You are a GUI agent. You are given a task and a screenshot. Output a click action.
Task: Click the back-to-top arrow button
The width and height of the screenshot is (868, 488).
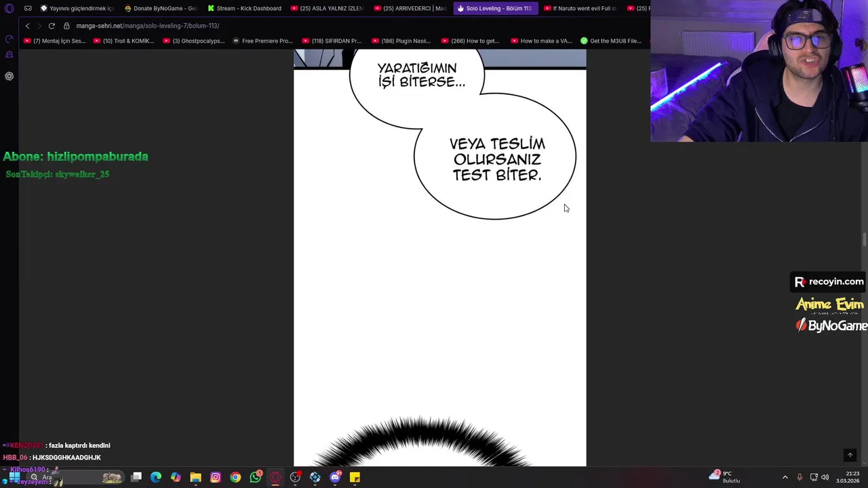850,455
